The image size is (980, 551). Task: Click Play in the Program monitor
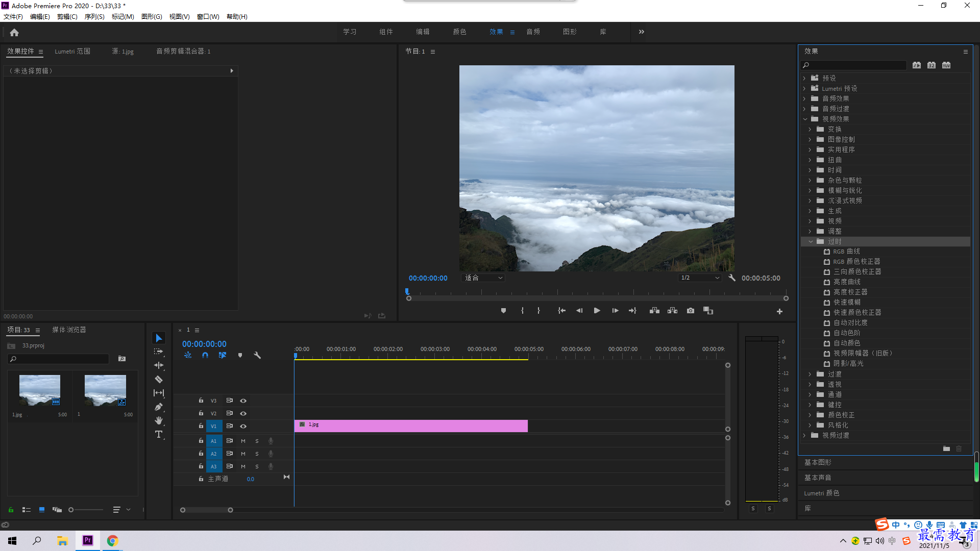[597, 311]
